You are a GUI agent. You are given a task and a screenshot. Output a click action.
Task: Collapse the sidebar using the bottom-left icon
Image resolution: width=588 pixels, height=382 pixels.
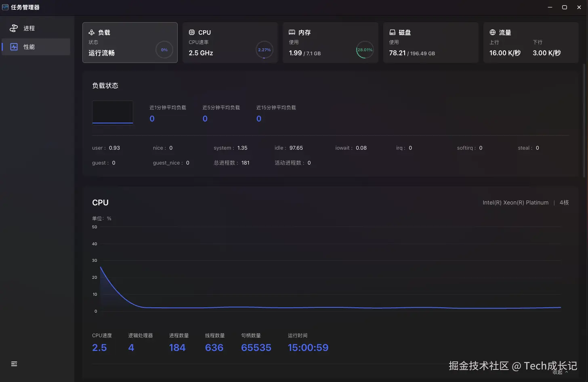14,363
